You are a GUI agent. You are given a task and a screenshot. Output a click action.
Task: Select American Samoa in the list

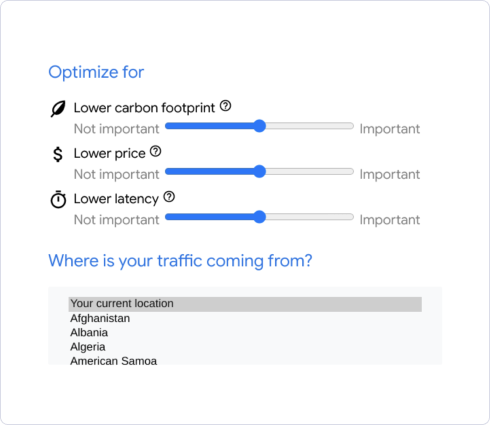tap(245, 360)
